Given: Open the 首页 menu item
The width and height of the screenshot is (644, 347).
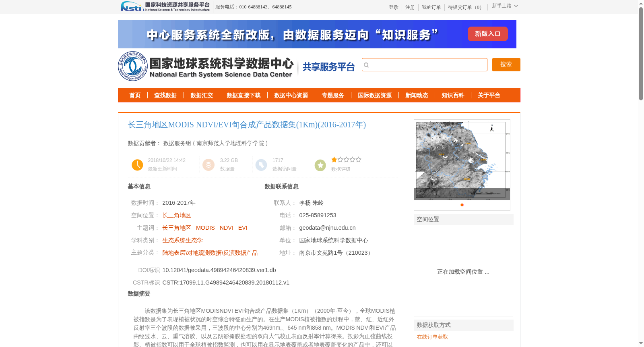Looking at the screenshot, I should click(x=135, y=95).
